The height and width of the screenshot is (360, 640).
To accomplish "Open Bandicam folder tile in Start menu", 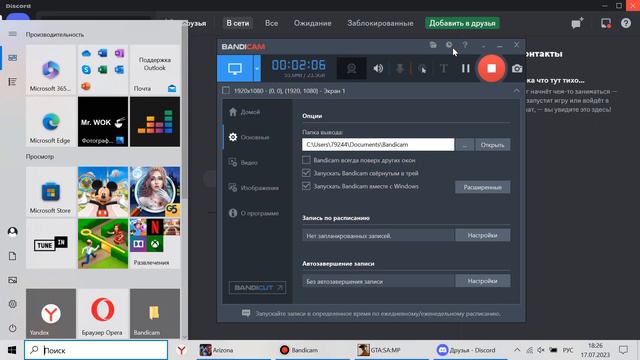I will pos(155,313).
